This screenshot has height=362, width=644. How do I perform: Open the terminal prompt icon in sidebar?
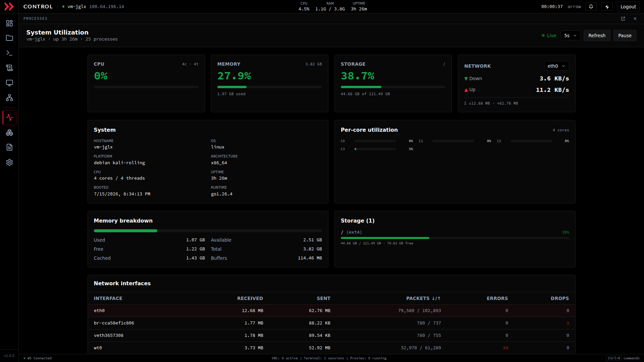9,53
